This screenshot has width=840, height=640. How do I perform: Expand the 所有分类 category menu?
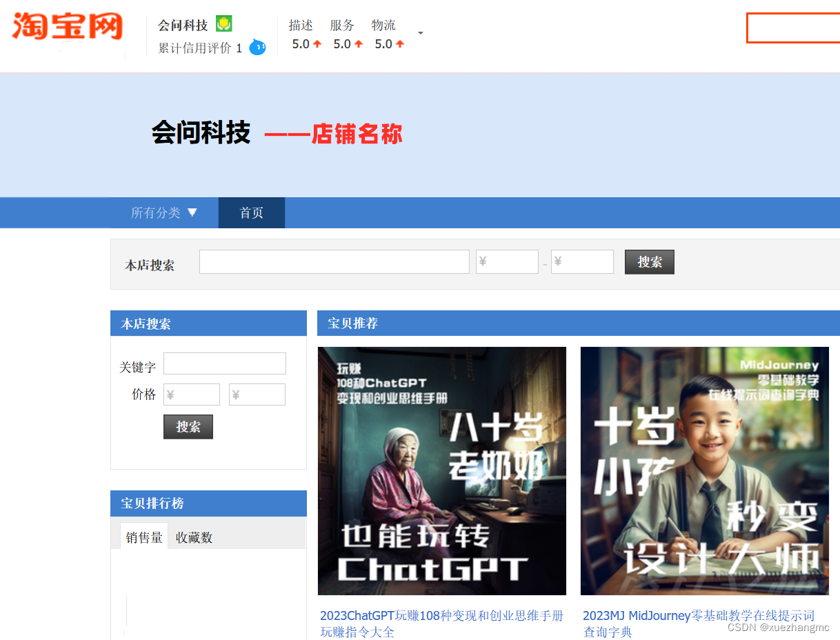tap(164, 212)
